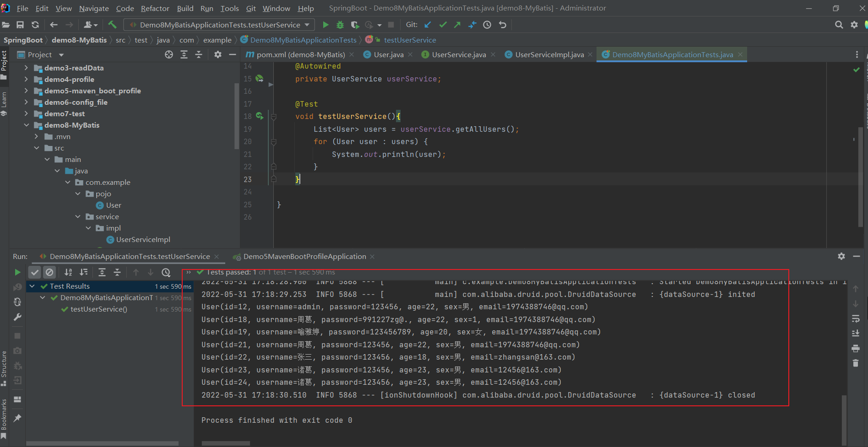Click the Git show history clock icon
Viewport: 868px width, 447px height.
487,25
